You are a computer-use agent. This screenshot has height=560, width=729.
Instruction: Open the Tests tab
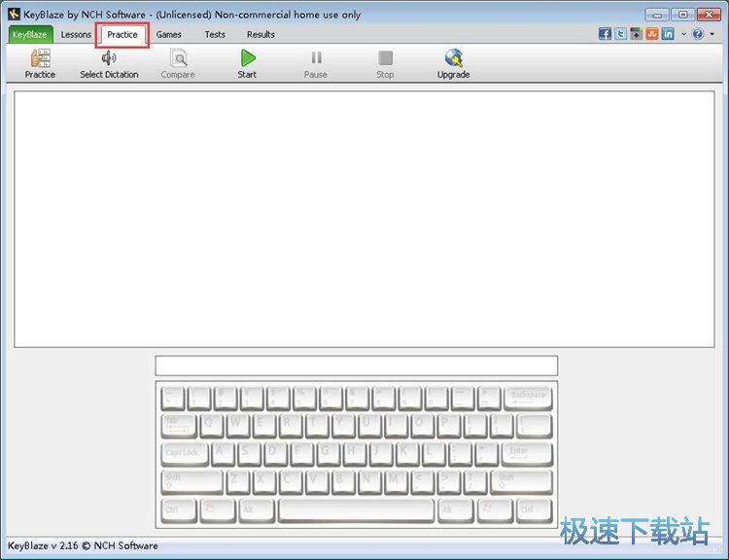click(215, 34)
